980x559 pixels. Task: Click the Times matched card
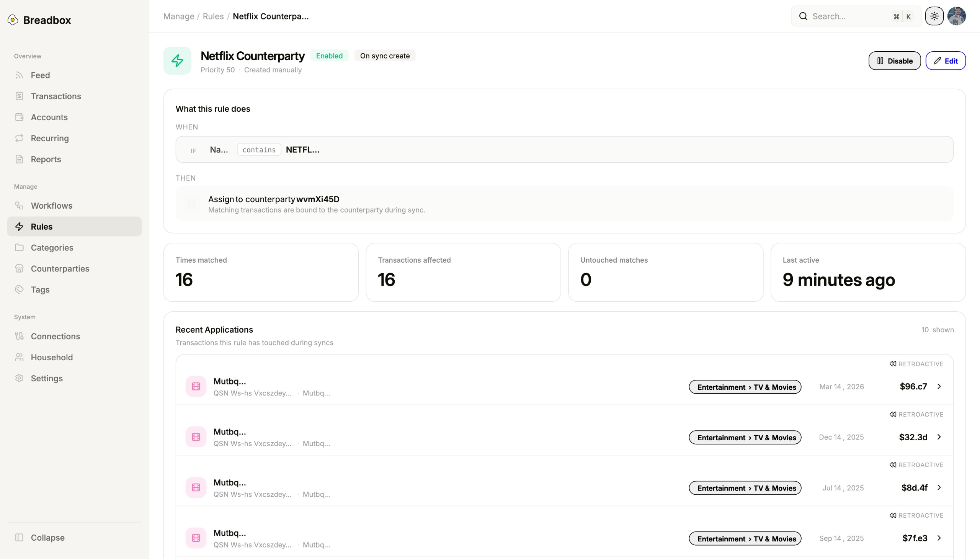261,272
